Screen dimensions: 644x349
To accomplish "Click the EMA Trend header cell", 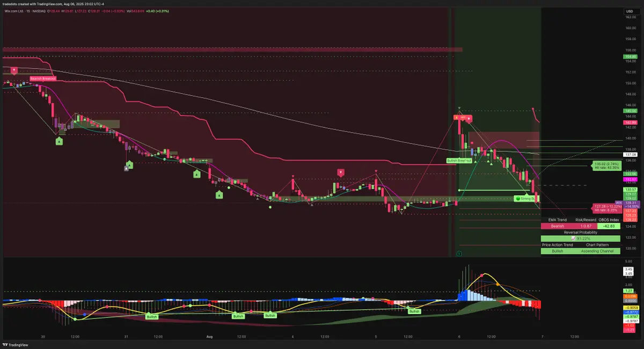I will point(558,220).
